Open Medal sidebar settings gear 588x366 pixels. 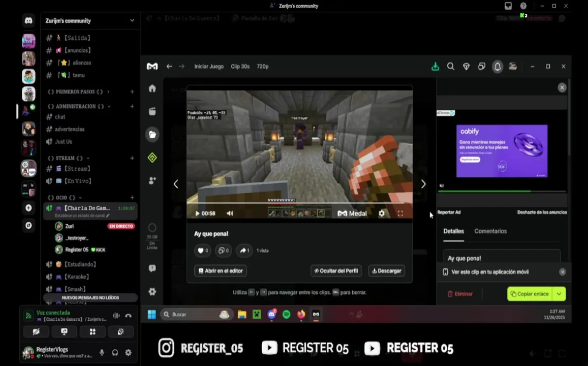point(152,291)
